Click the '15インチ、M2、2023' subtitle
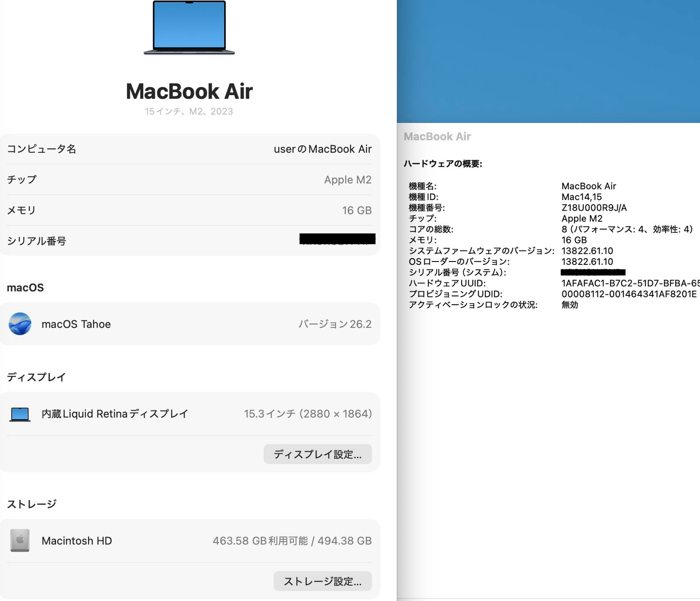This screenshot has width=700, height=601. pos(189,111)
